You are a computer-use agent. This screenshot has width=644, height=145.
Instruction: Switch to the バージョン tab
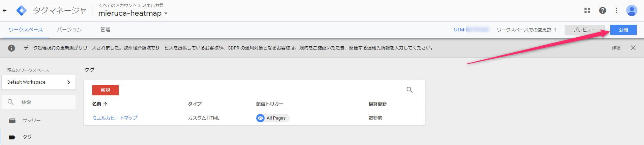click(69, 30)
